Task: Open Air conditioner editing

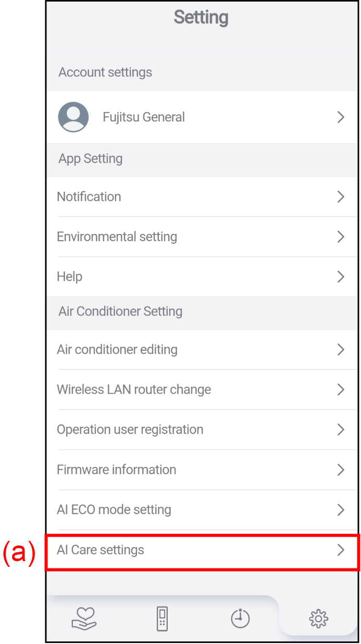Action: pyautogui.click(x=117, y=350)
